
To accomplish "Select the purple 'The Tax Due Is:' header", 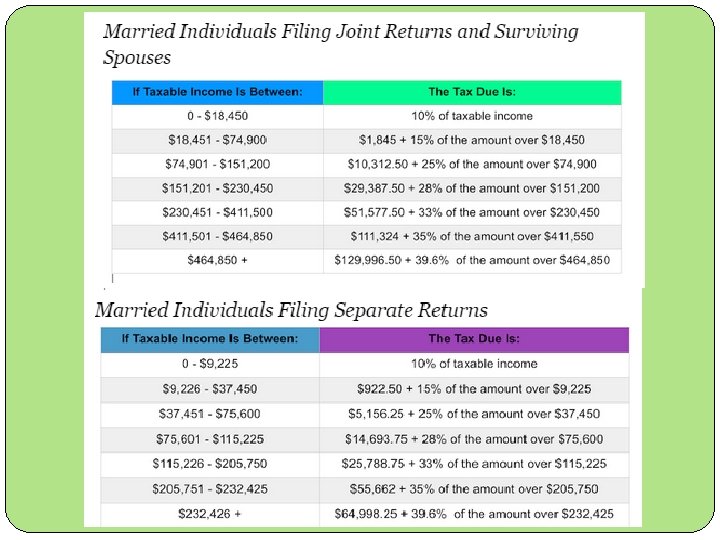I will pos(474,339).
